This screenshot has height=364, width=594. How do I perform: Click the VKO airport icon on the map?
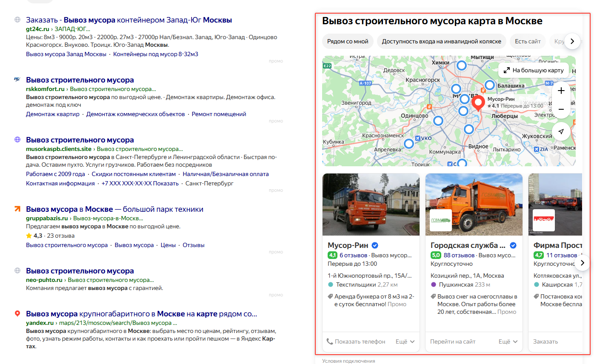pyautogui.click(x=417, y=138)
